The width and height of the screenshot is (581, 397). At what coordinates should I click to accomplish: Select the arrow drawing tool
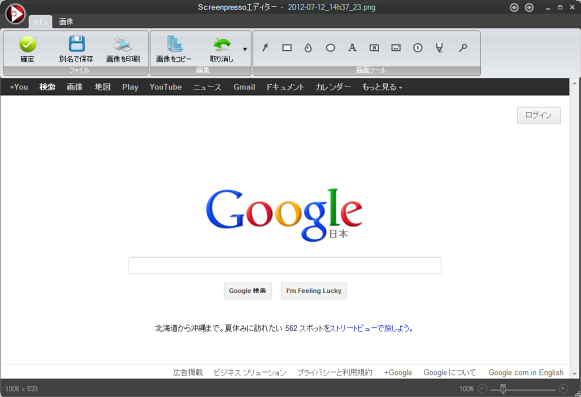(x=265, y=47)
